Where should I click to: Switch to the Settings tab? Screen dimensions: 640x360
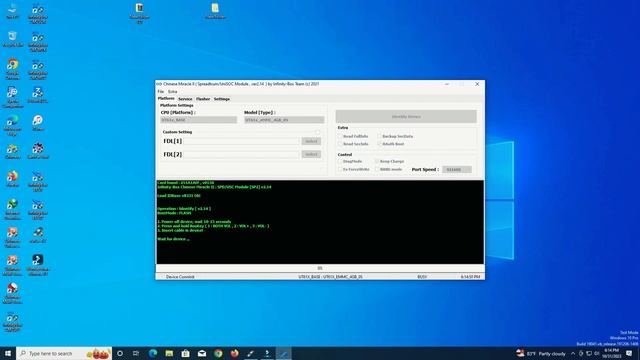[x=222, y=99]
